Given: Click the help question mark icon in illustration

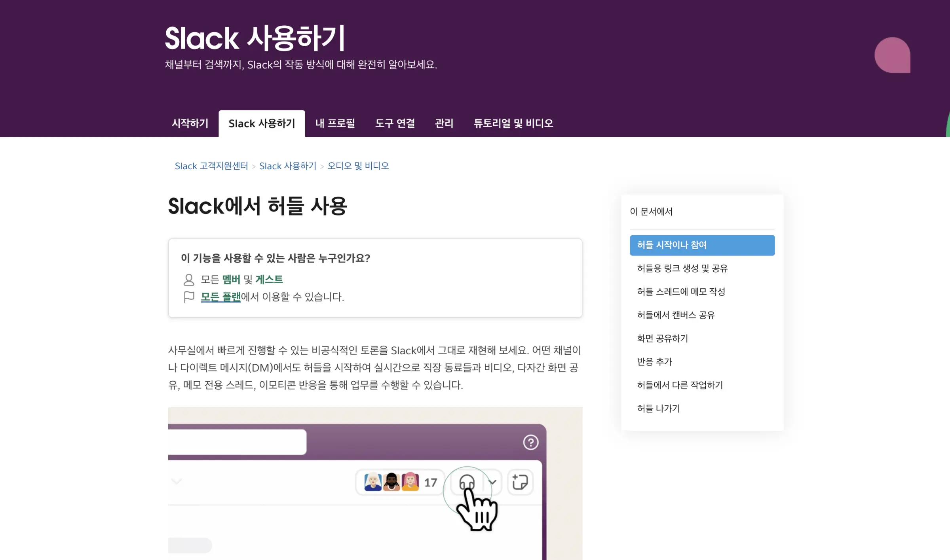Looking at the screenshot, I should coord(531,443).
